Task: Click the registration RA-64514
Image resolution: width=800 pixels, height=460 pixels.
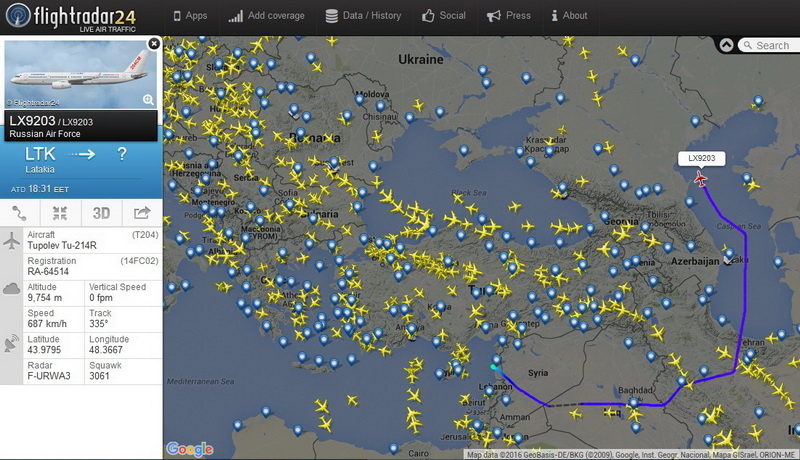Action: [x=48, y=271]
